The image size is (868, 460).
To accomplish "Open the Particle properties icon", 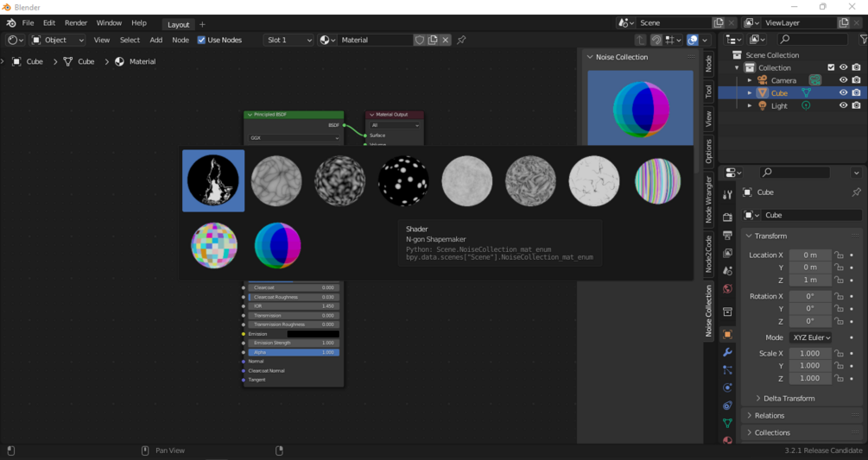I will point(727,370).
